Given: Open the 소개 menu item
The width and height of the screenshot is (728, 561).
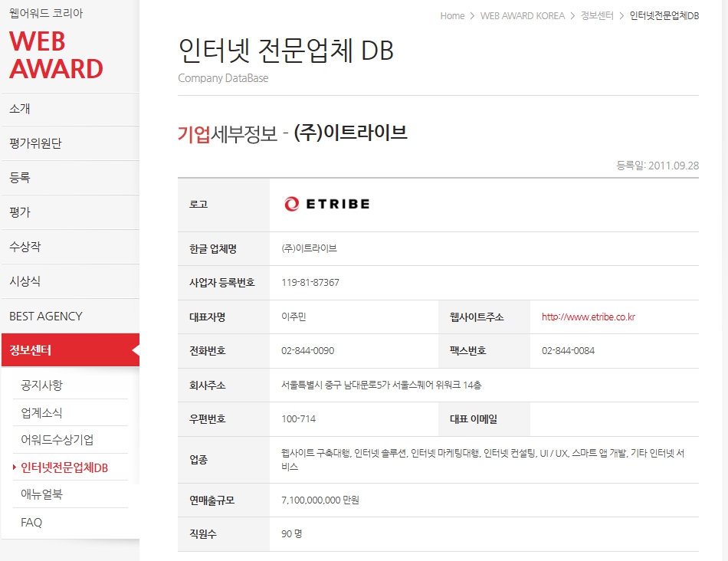Looking at the screenshot, I should click(x=70, y=109).
